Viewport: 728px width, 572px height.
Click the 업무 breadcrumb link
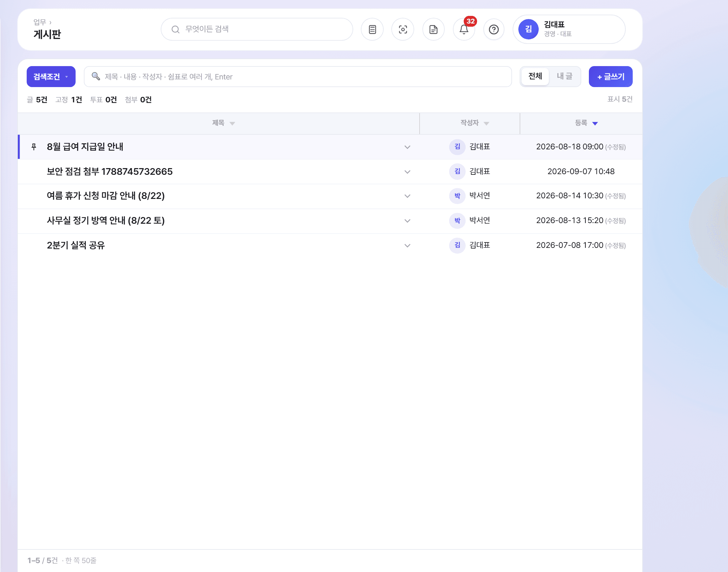[39, 22]
